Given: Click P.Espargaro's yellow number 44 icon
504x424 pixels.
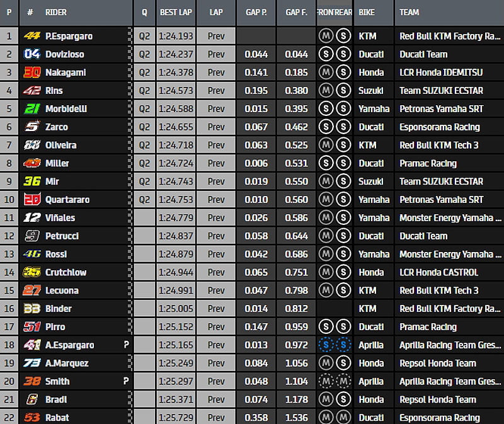Looking at the screenshot, I should point(31,36).
